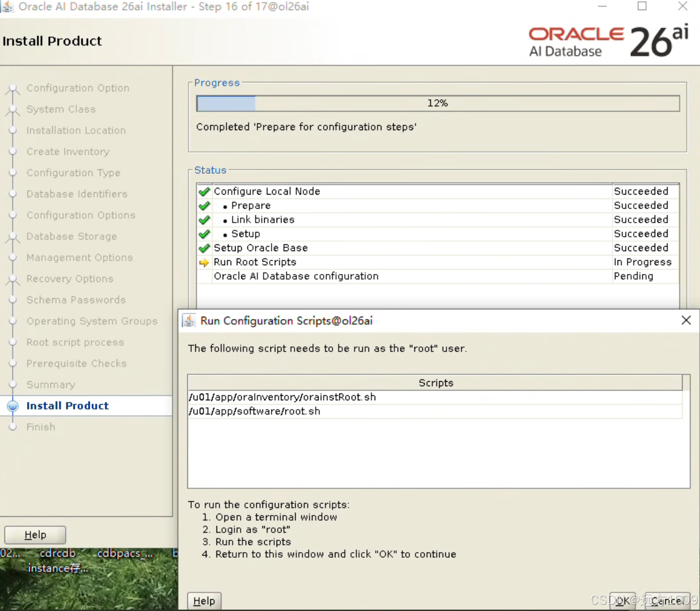This screenshot has width=700, height=611.
Task: Select Finish step in sidebar
Action: [41, 427]
